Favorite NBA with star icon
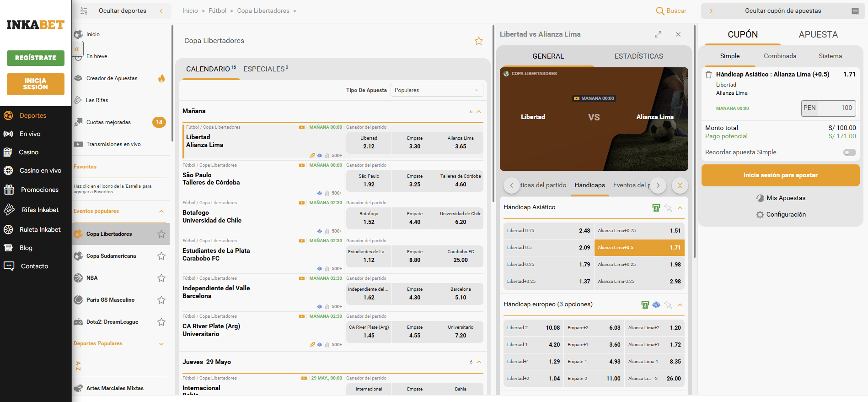868x402 pixels. coord(161,278)
